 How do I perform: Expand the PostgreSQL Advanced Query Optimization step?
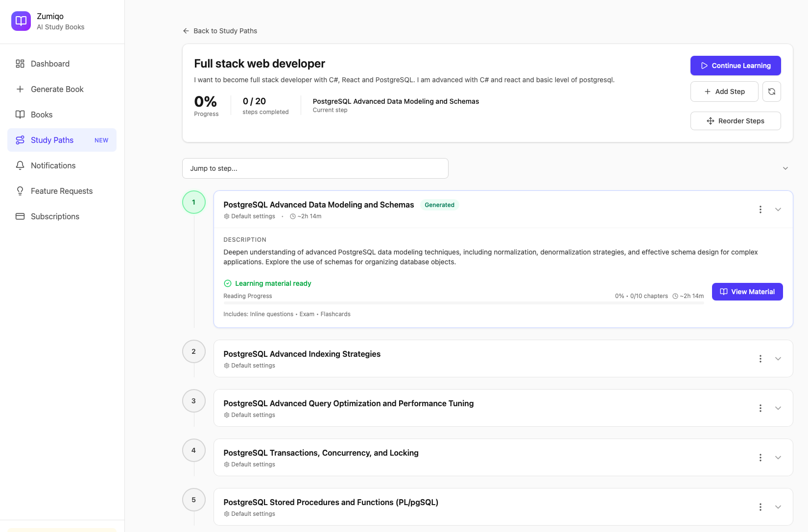pos(778,408)
